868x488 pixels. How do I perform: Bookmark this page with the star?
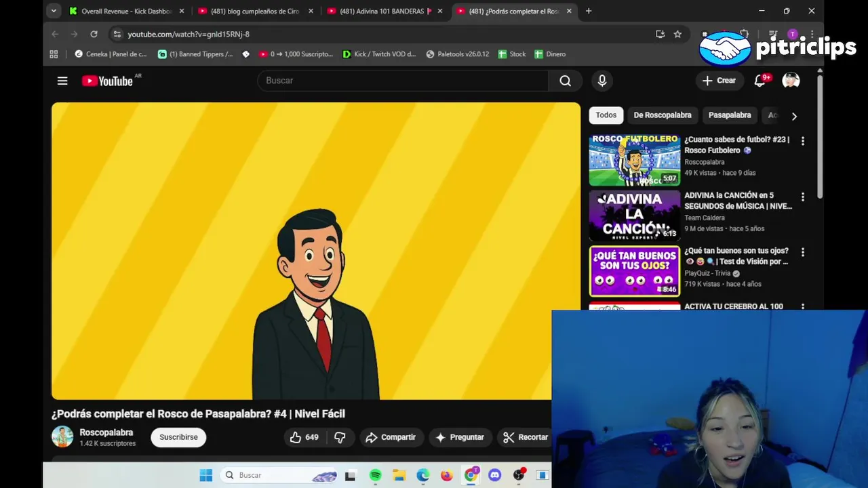677,34
